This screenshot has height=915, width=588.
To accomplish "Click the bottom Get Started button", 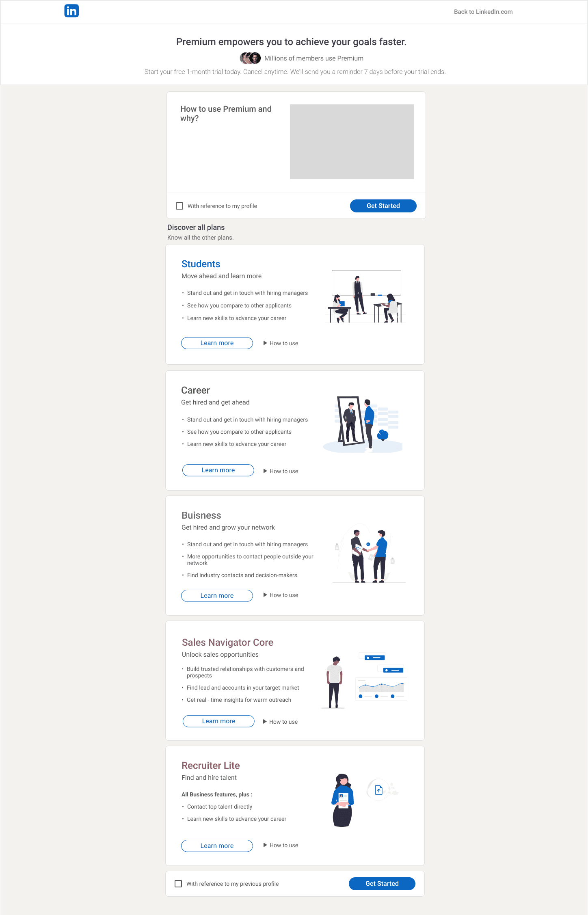I will [x=382, y=884].
